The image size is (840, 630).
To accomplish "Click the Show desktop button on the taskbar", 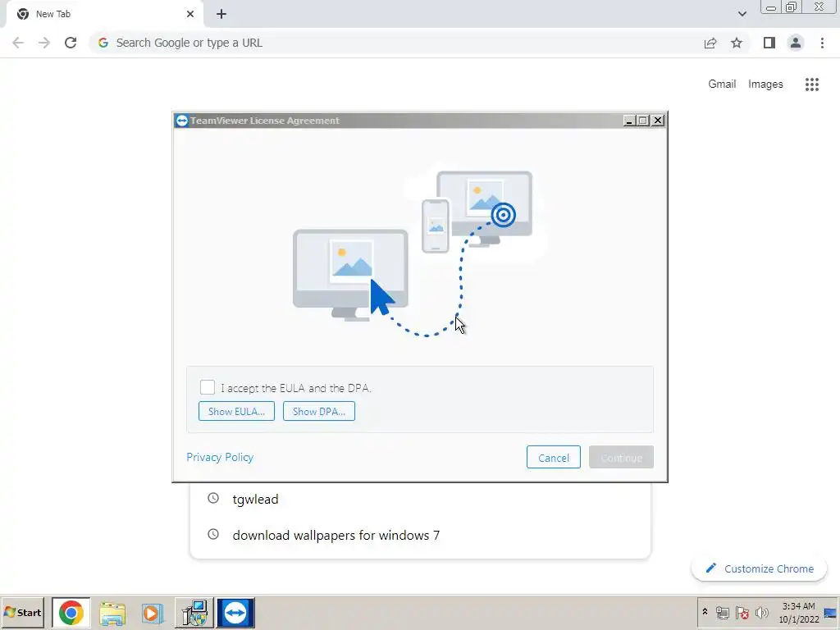I will (x=831, y=613).
